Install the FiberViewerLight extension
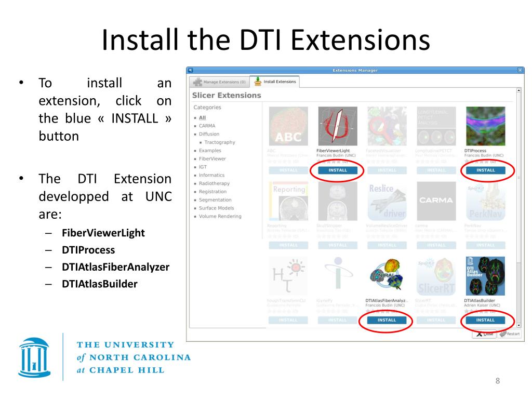Image resolution: width=532 pixels, height=399 pixels. (x=338, y=170)
